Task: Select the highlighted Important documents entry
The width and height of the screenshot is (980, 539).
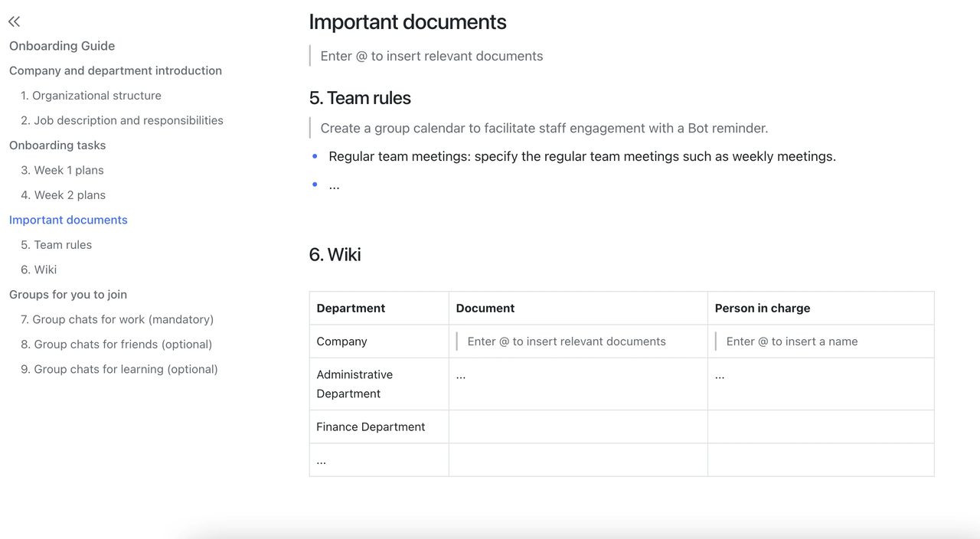Action: click(68, 220)
